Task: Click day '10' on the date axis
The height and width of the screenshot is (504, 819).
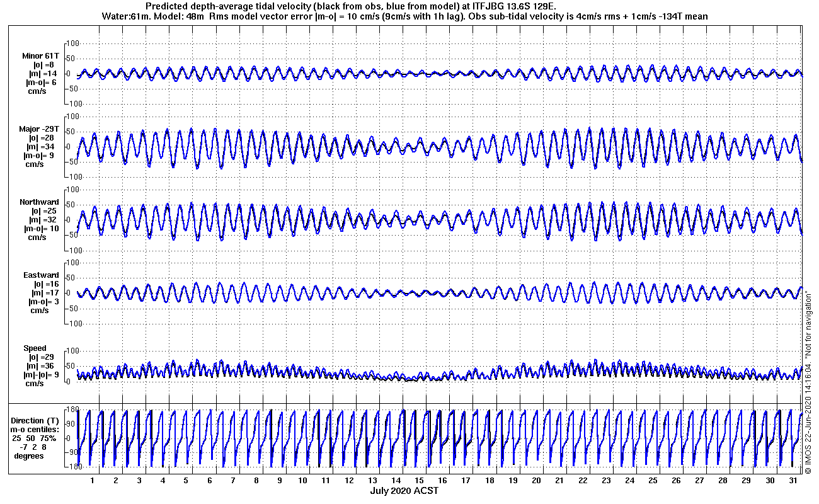Action: 303,481
